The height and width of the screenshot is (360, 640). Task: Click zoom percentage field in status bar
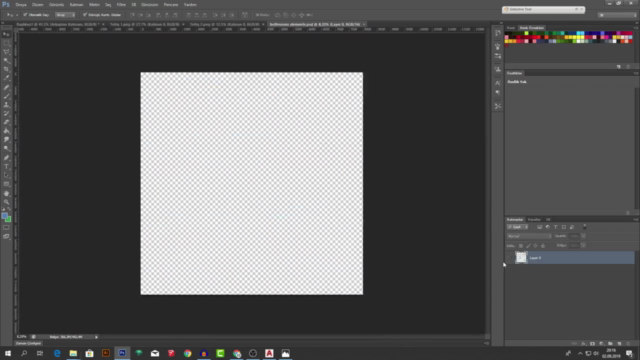coord(22,337)
